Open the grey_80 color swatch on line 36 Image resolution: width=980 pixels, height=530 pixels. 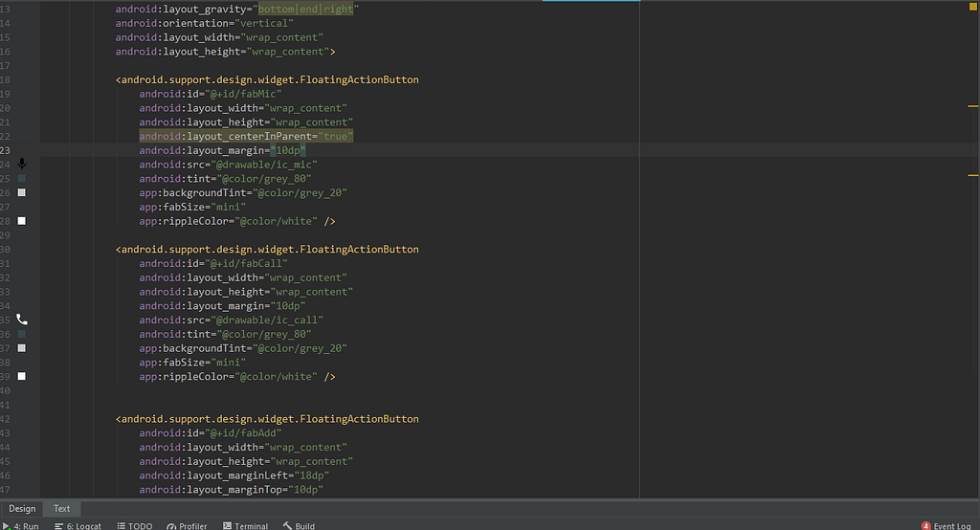click(22, 335)
